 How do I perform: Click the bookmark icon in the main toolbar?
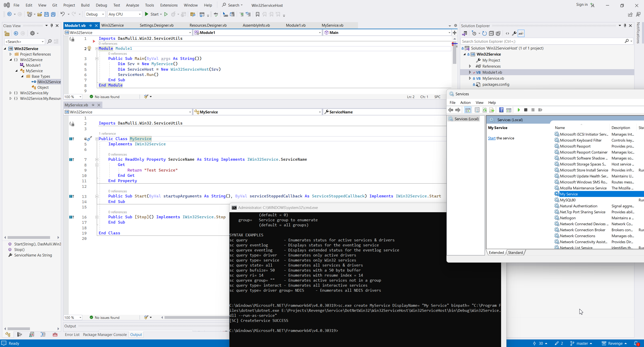[257, 14]
